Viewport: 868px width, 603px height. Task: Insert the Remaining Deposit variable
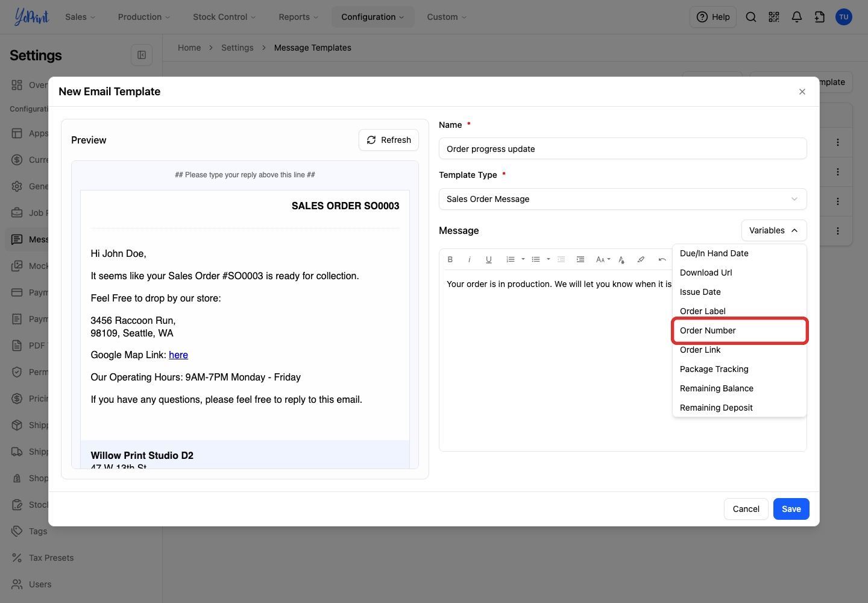click(739, 408)
